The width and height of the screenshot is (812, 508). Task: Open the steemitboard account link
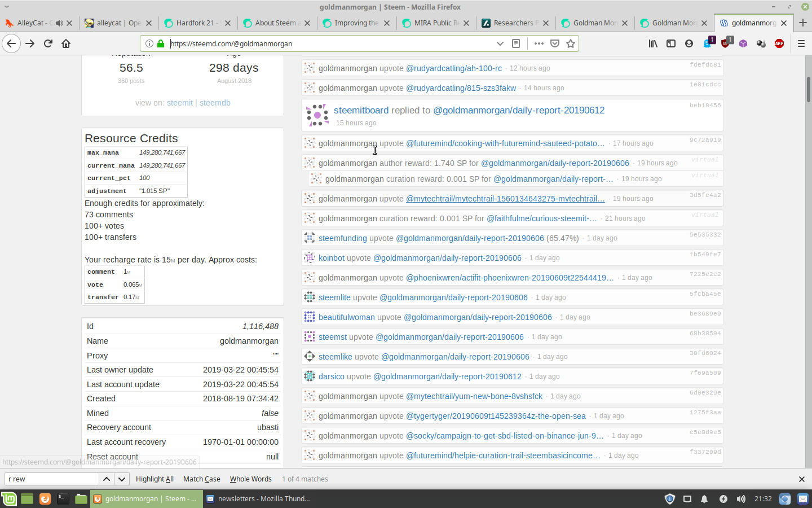point(361,110)
